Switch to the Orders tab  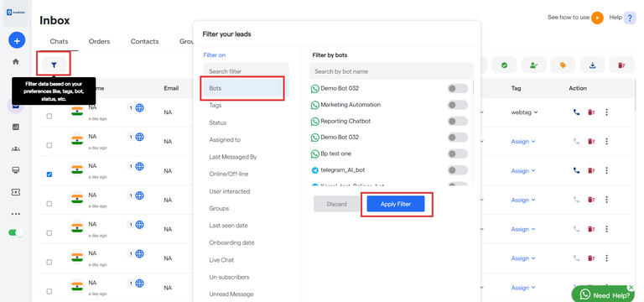[x=100, y=41]
